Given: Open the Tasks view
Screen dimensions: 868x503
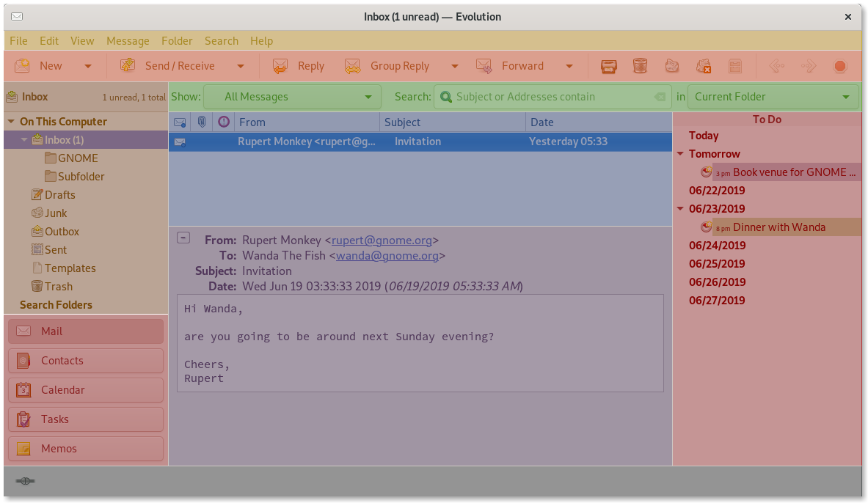Looking at the screenshot, I should pos(85,419).
